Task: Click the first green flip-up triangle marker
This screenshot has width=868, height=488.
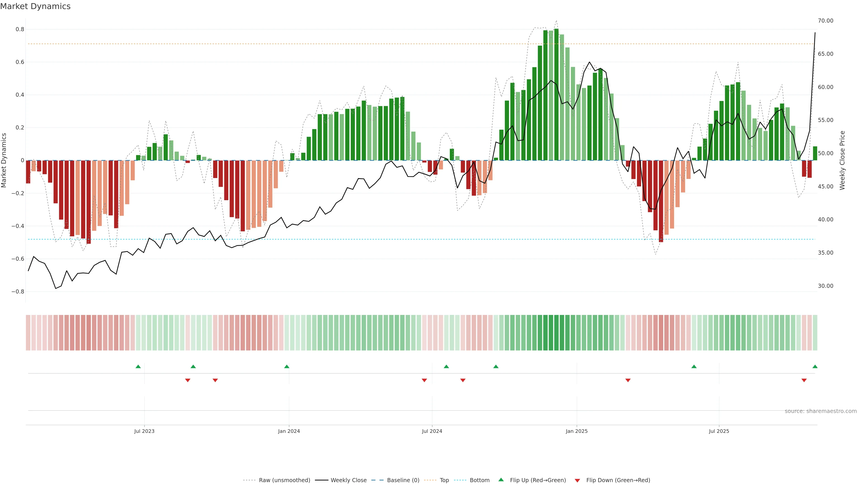Action: (138, 366)
